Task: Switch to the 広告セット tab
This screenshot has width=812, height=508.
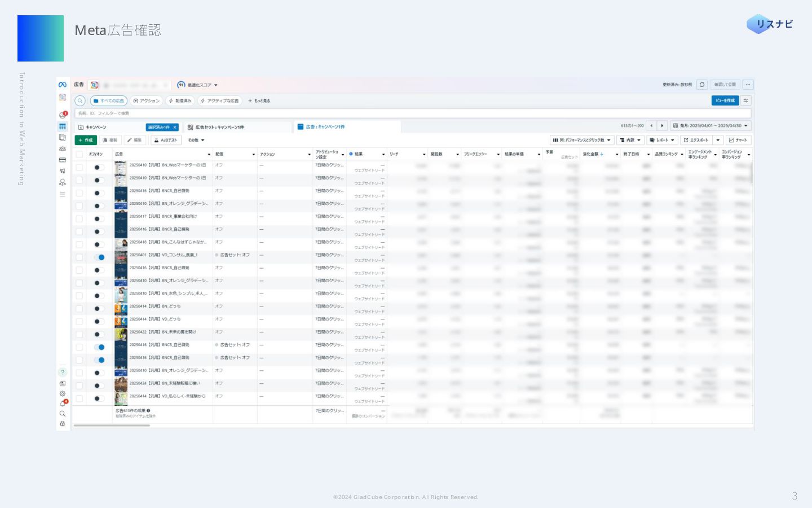Action: [220, 128]
